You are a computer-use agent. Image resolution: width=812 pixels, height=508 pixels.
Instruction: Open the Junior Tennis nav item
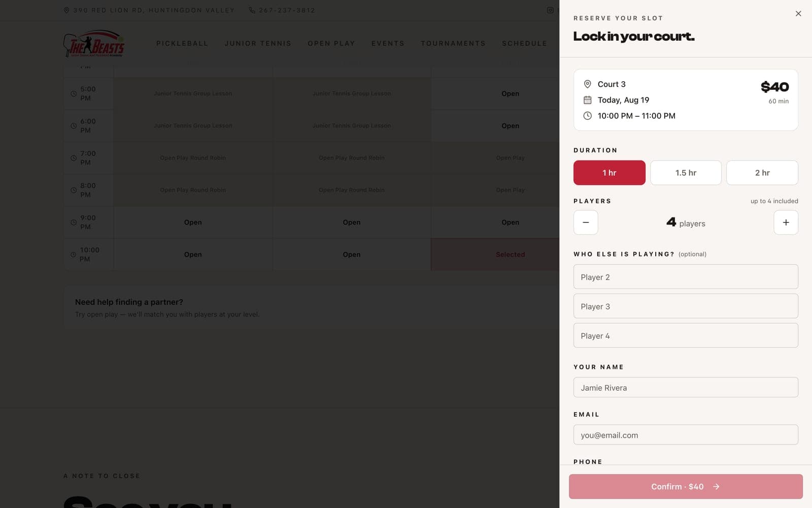point(258,43)
